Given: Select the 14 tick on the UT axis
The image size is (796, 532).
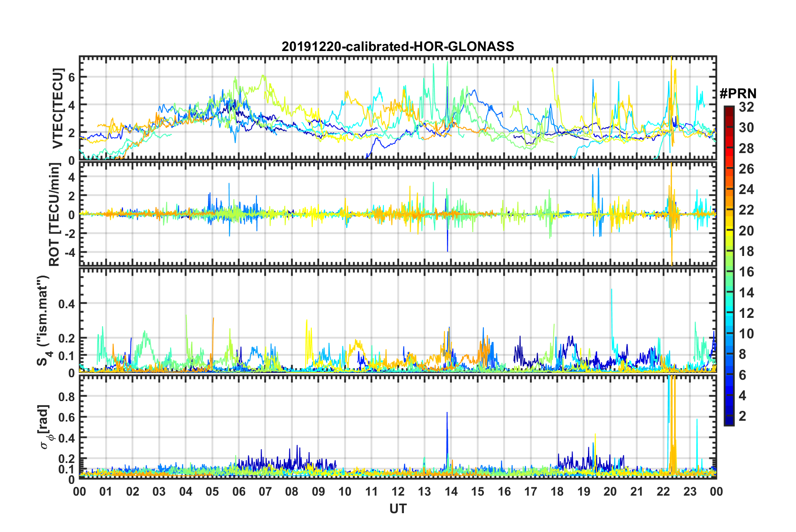Looking at the screenshot, I should [451, 491].
